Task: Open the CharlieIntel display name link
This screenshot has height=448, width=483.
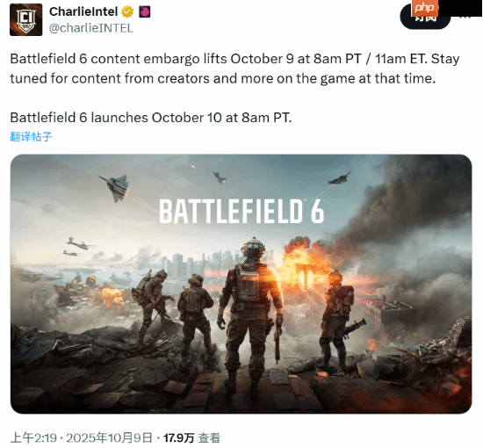Action: pos(83,11)
